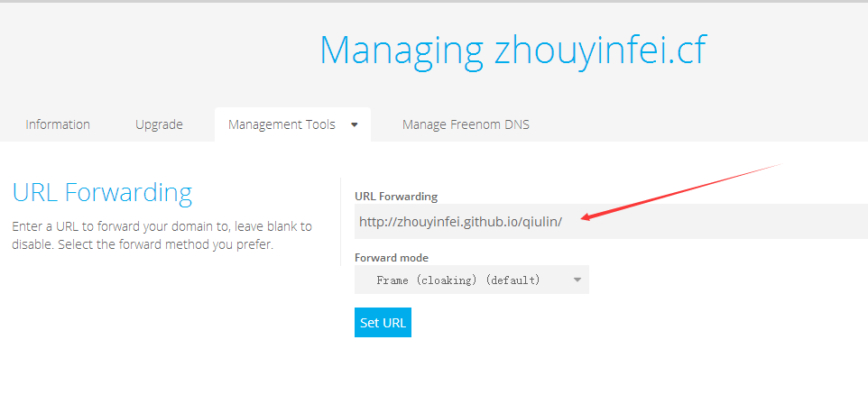Open the Forward mode dropdown
868x395 pixels.
pos(471,280)
